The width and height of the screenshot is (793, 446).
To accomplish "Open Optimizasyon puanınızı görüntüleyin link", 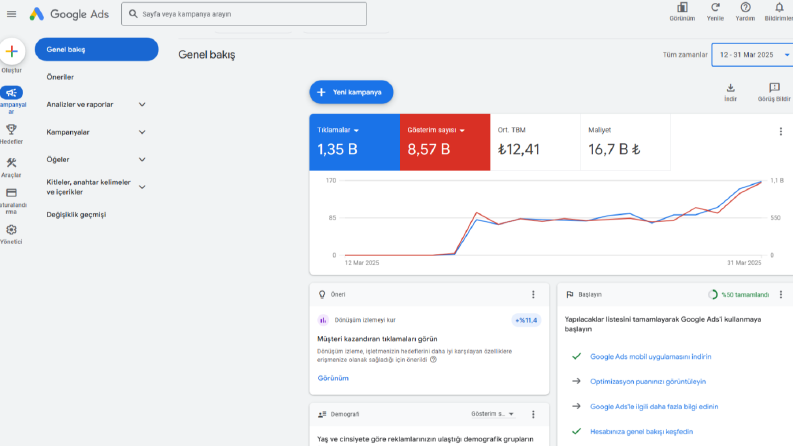I will click(648, 381).
